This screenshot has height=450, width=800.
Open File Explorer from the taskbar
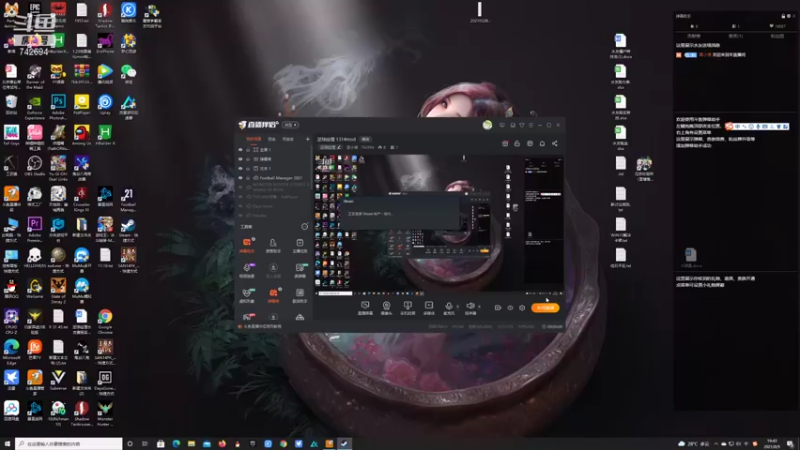191,444
